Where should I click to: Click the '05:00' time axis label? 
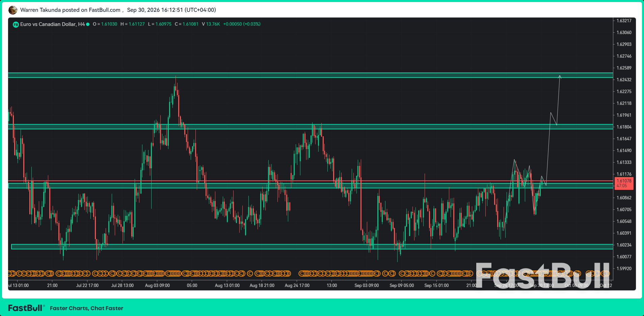192,285
